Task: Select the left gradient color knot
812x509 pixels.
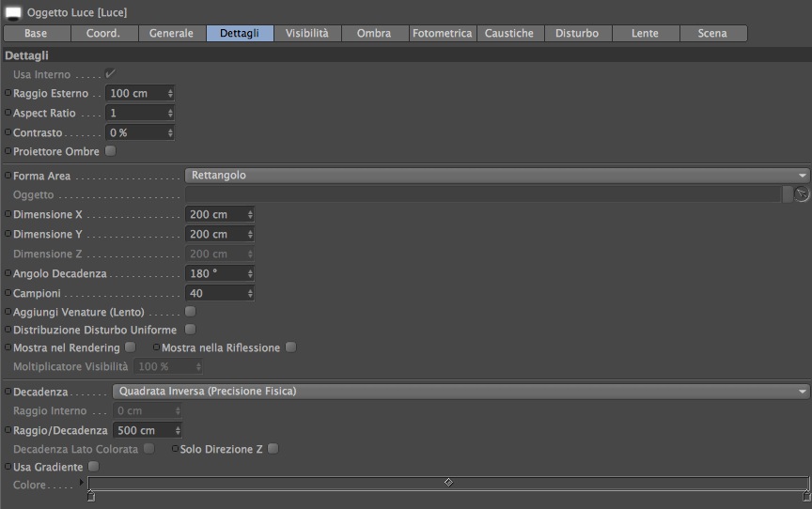Action: [x=91, y=497]
